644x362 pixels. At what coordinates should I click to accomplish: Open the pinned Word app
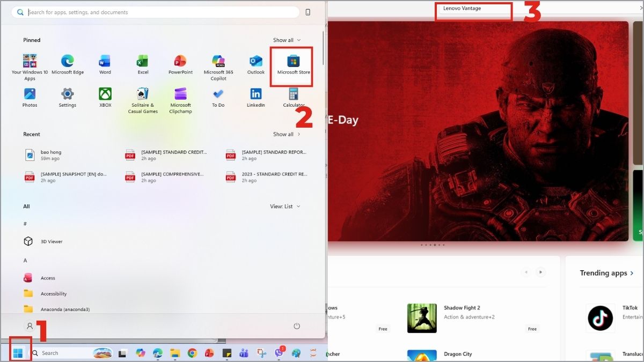point(105,64)
